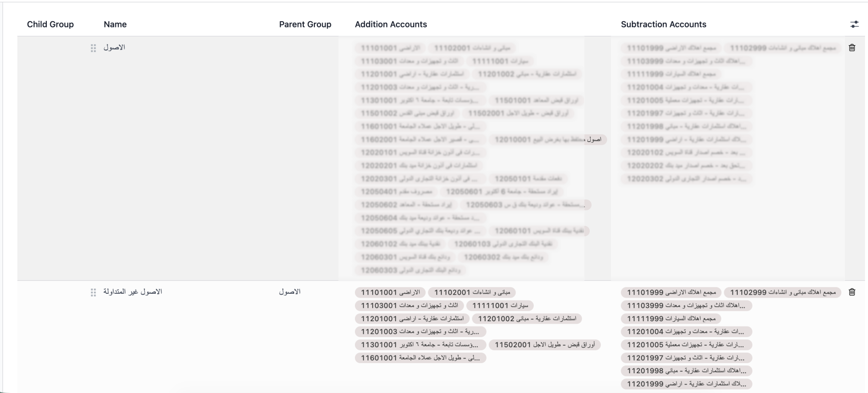Open the الاصول غير المتداولة name cell
This screenshot has height=393, width=868.
[x=133, y=291]
